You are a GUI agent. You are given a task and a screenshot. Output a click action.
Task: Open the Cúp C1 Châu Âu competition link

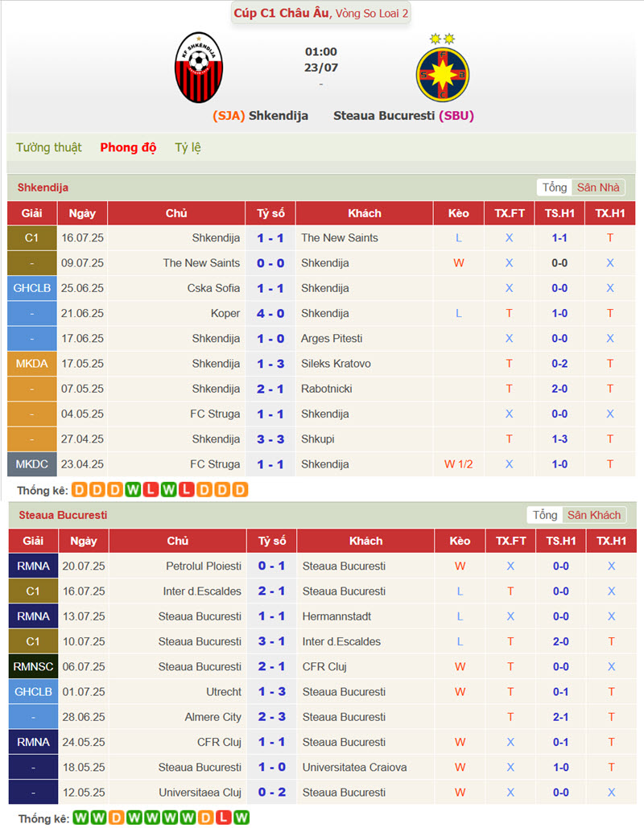click(282, 13)
